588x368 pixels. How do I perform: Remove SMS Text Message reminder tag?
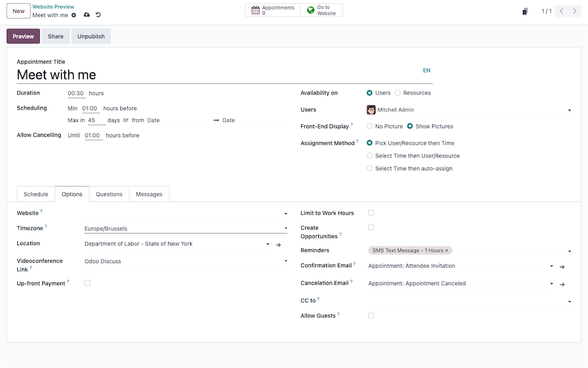tap(447, 251)
